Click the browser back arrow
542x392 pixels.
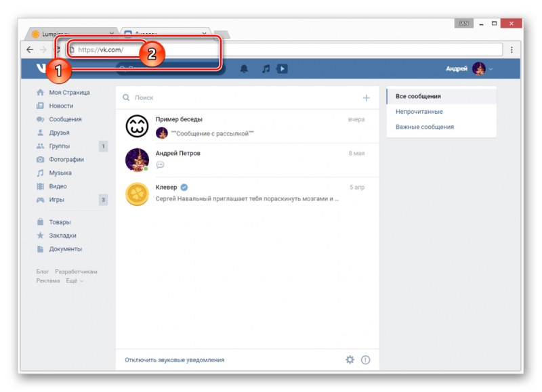(30, 49)
